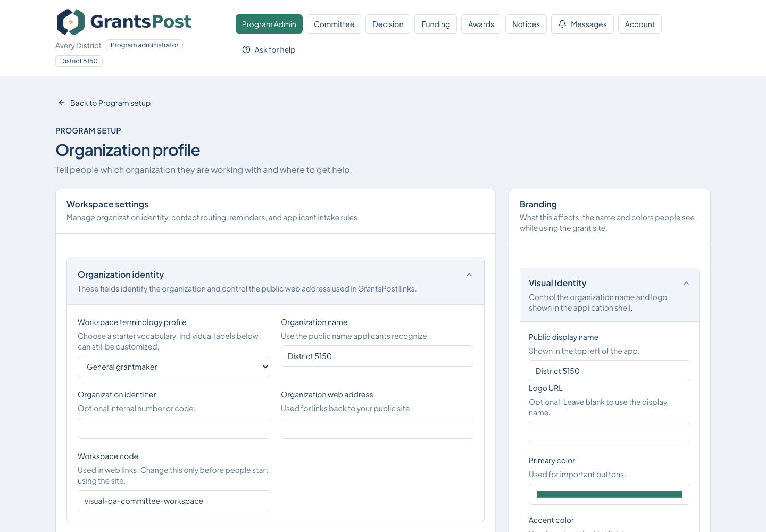Focus the Workspace code field
The width and height of the screenshot is (766, 532).
174,501
